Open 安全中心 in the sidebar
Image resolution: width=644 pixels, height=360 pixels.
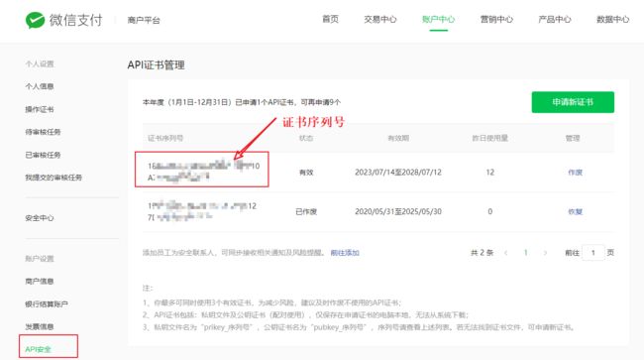40,218
